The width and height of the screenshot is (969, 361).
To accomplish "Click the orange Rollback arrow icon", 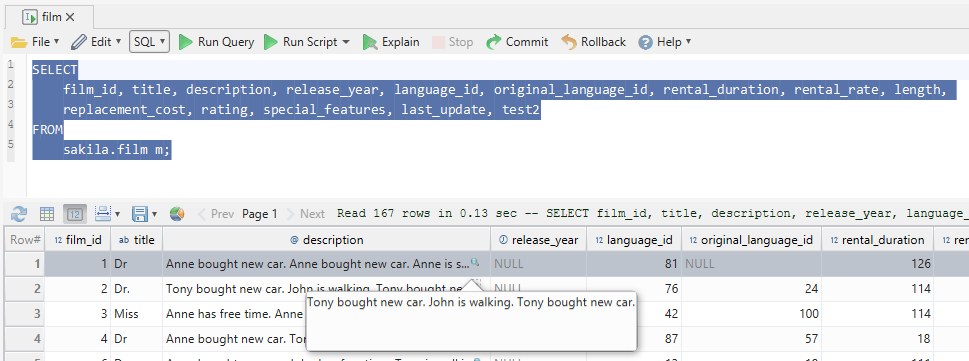I will [x=569, y=42].
